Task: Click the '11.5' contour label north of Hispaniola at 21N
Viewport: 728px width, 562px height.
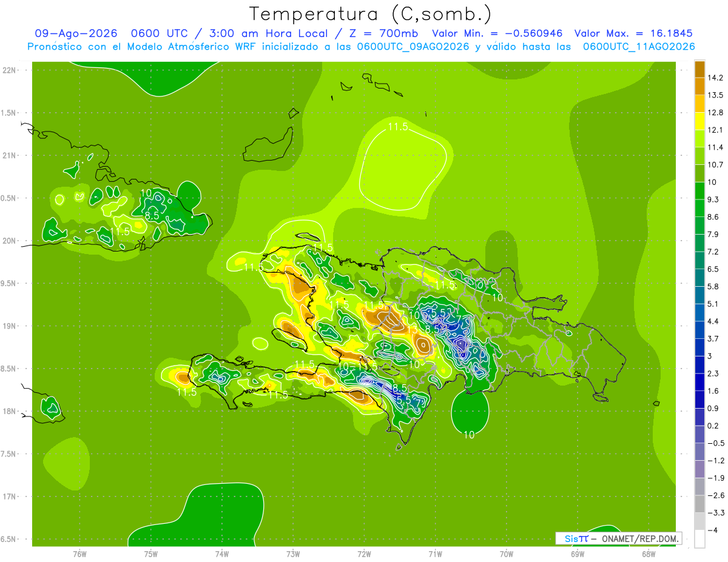Action: pos(398,127)
